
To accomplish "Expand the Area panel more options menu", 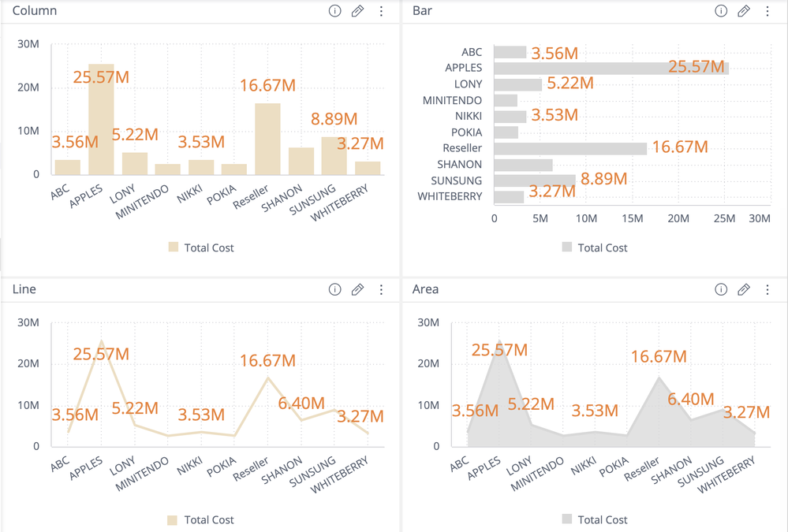I will tap(767, 289).
